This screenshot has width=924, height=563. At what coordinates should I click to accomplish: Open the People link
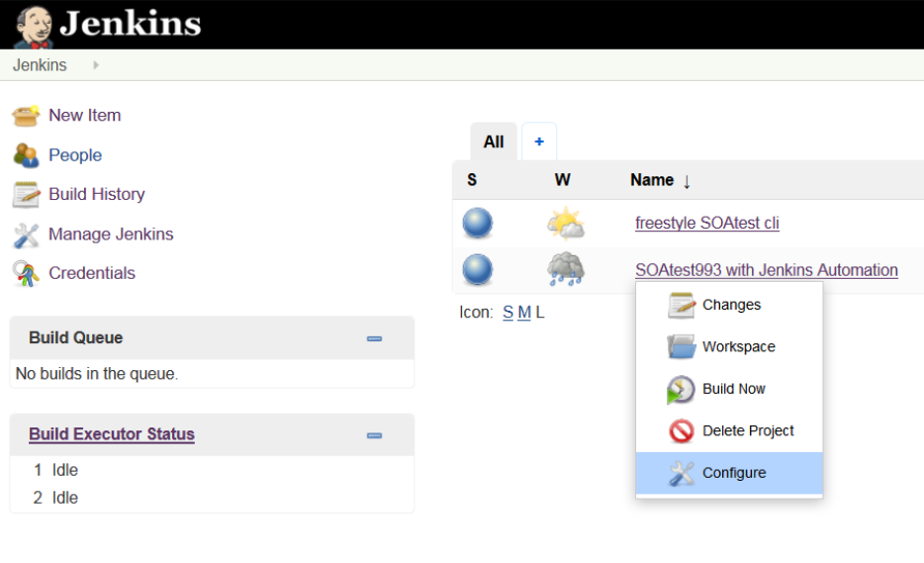pyautogui.click(x=75, y=155)
